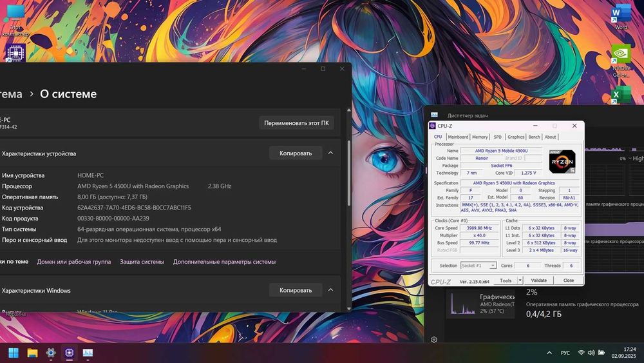Collapse the Характеристики устройства section
The width and height of the screenshot is (644, 363).
(x=330, y=153)
